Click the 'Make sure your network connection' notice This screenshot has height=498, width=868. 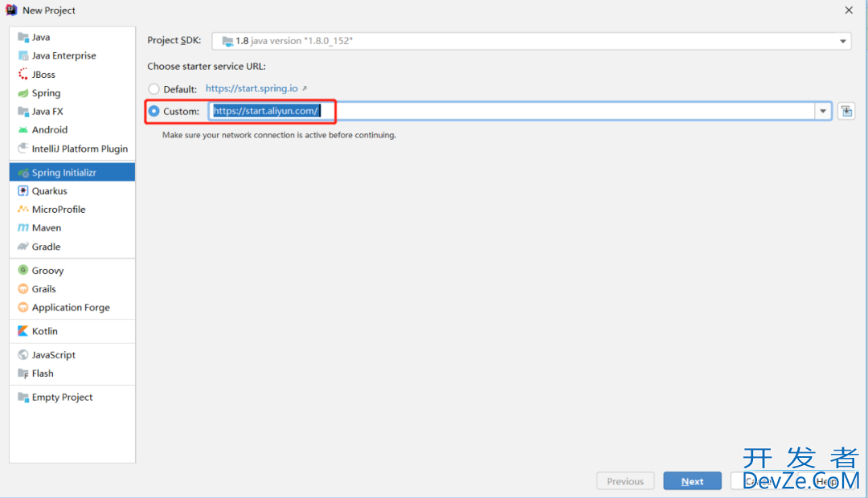point(279,135)
